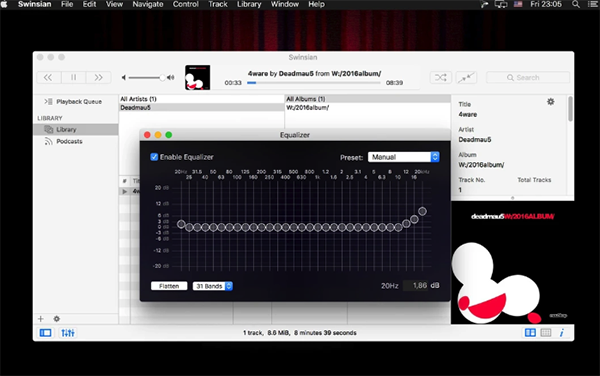Switch to the browser column view
Image resolution: width=600 pixels, height=376 pixels.
click(x=530, y=333)
